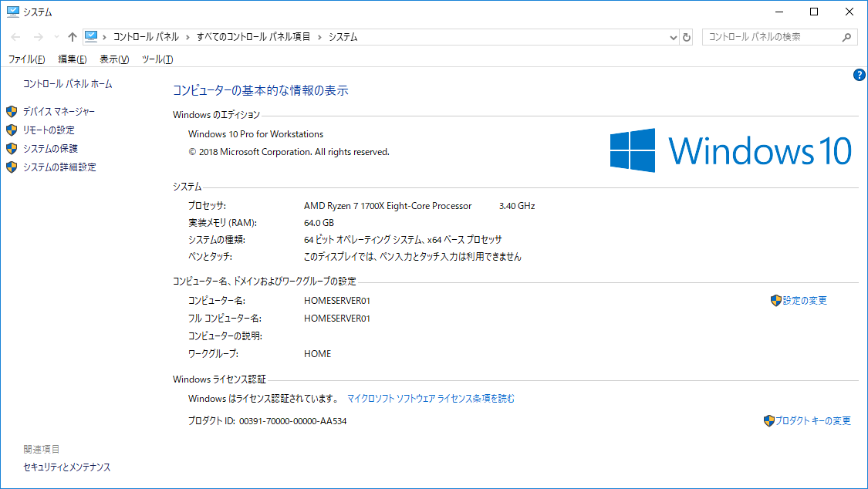Open デバイス マネージャー link
This screenshot has height=489, width=868.
pyautogui.click(x=59, y=112)
